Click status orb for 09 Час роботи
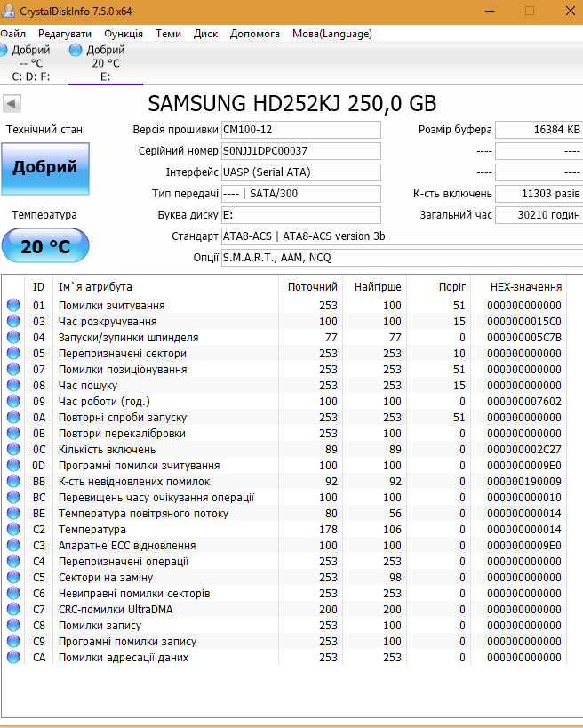The image size is (583, 728). click(13, 401)
